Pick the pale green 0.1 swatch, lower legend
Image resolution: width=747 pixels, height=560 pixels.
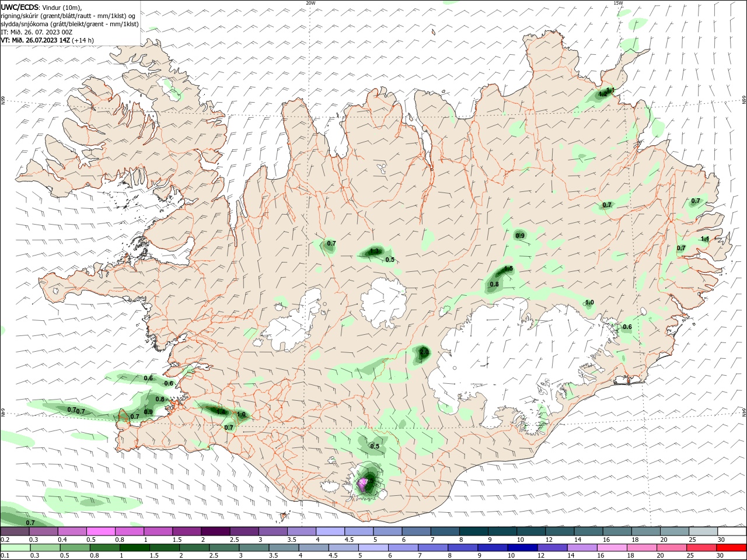click(x=15, y=548)
